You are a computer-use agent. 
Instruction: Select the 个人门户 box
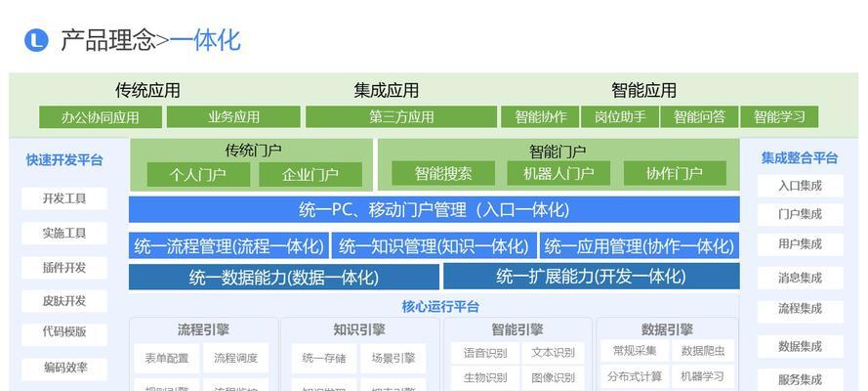[198, 174]
